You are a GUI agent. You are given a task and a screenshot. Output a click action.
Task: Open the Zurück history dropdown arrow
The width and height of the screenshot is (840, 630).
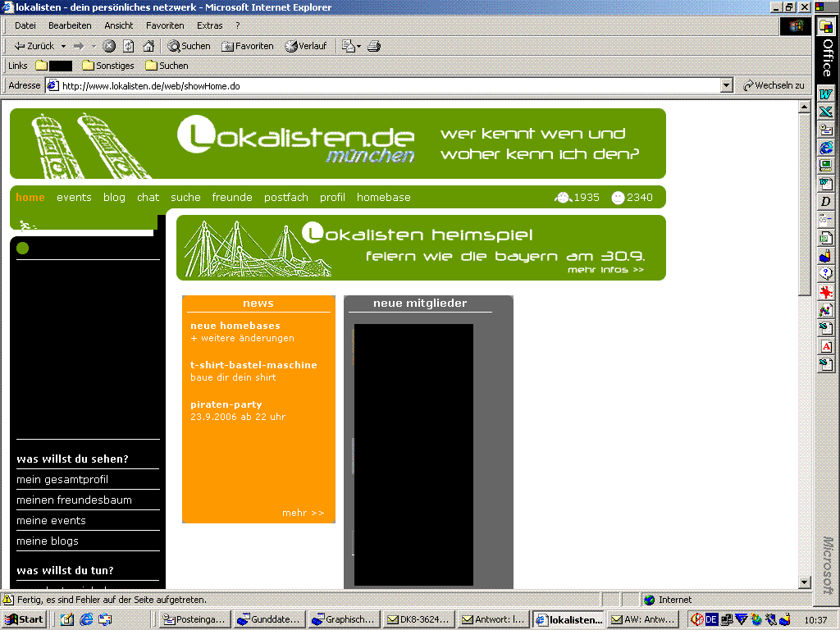(x=63, y=46)
